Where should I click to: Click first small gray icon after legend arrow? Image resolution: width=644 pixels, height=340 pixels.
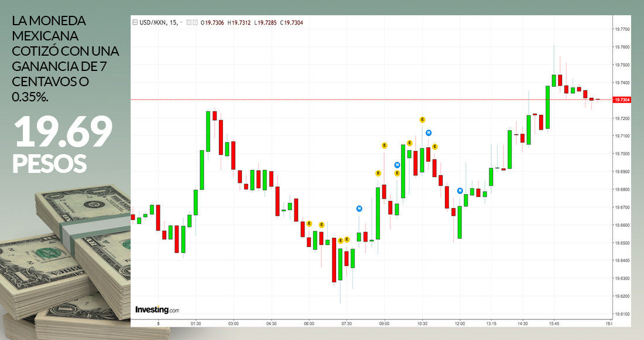[190, 22]
